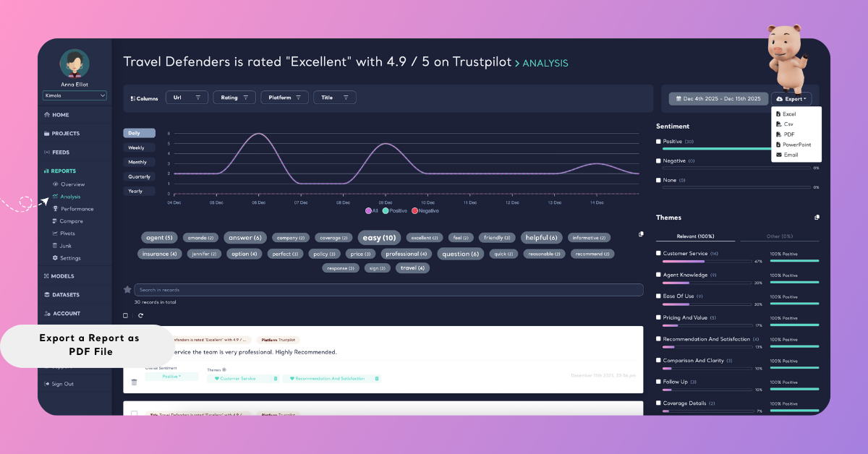Export report as Csv
868x454 pixels.
point(784,124)
